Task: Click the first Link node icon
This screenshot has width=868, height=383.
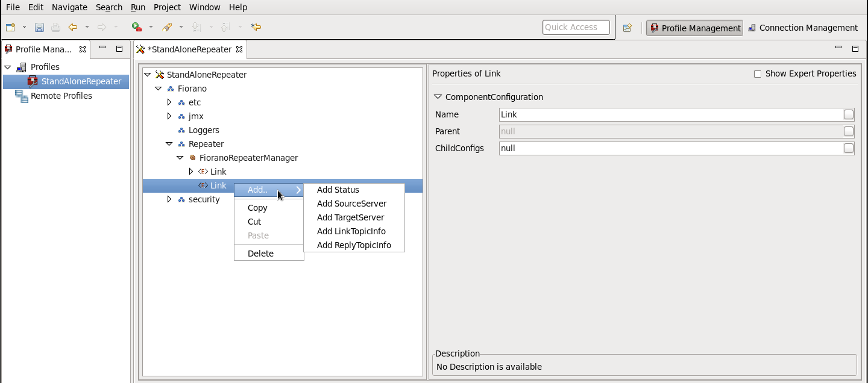Action: (203, 172)
